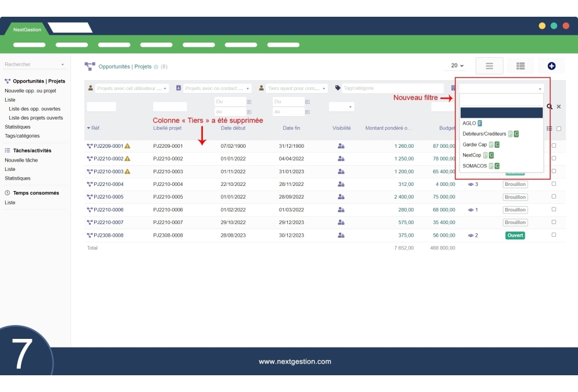Open the column selector icon in table header
This screenshot has width=578, height=392.
pyautogui.click(x=549, y=129)
